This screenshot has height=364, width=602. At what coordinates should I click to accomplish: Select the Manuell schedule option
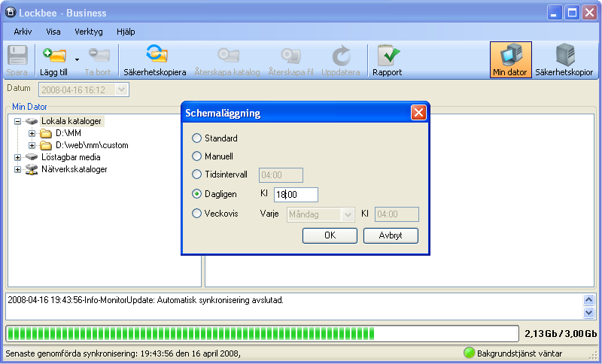(196, 156)
